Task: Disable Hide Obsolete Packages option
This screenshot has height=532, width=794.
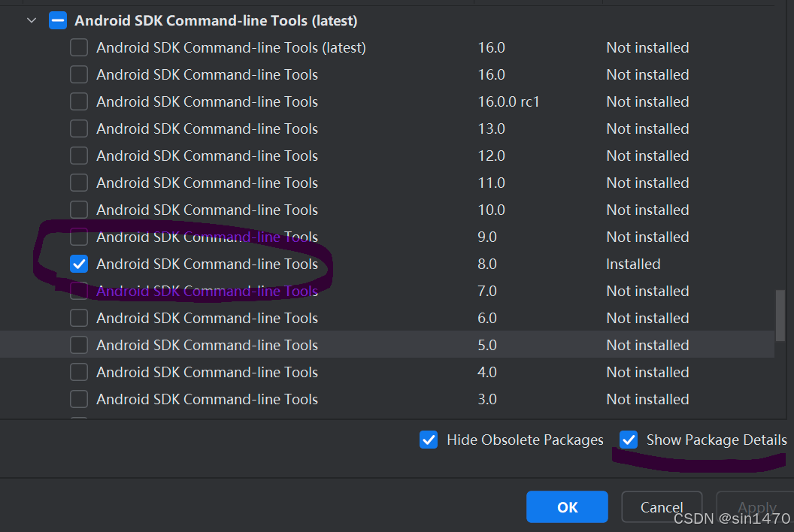Action: pos(429,440)
